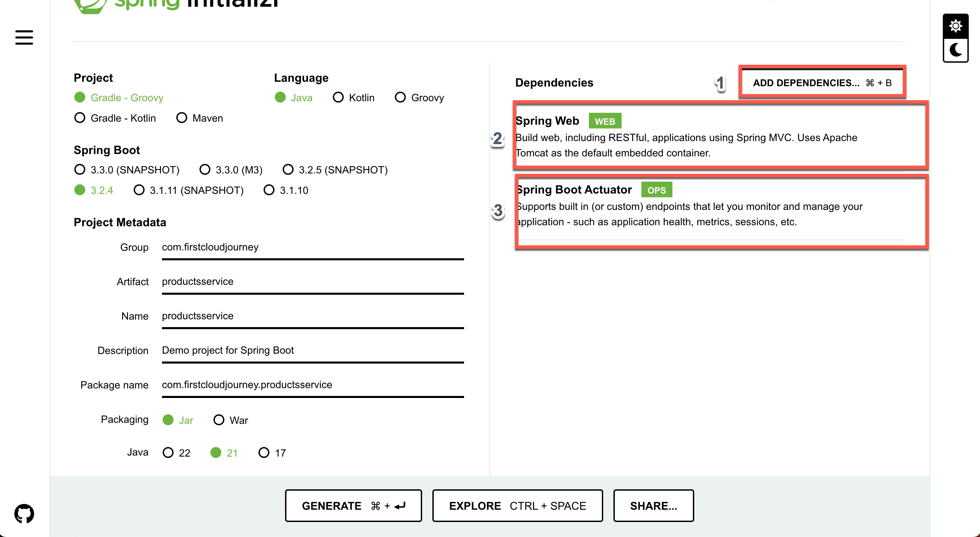Screen dimensions: 980x537
Task: Choose Groovy as the language
Action: coord(419,98)
